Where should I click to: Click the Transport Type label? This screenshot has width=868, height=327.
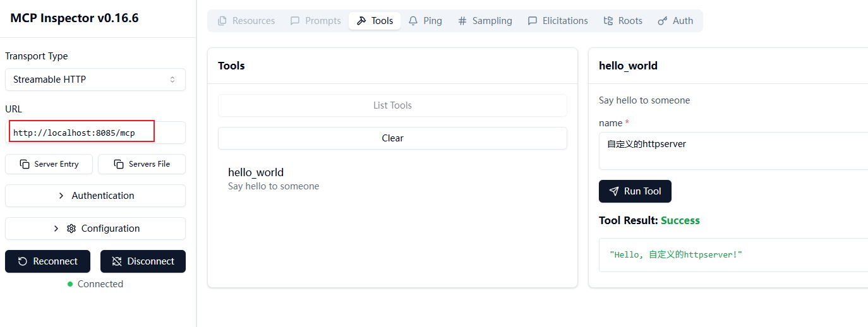[37, 56]
